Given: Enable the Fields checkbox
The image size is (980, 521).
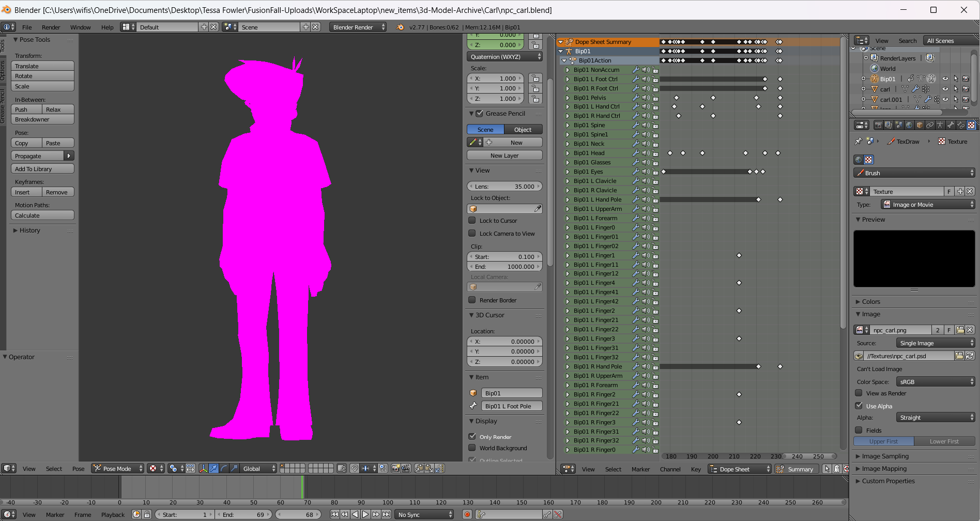Looking at the screenshot, I should pos(859,430).
